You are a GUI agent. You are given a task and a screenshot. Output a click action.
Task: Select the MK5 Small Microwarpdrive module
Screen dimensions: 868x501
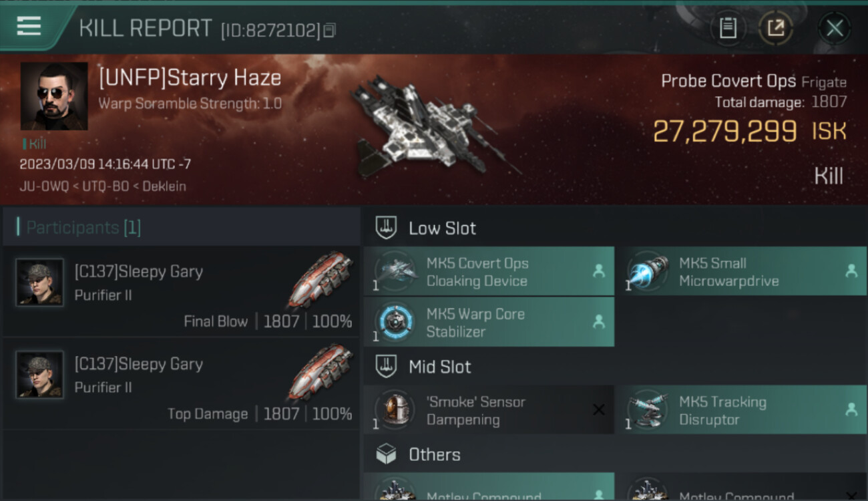(x=741, y=271)
